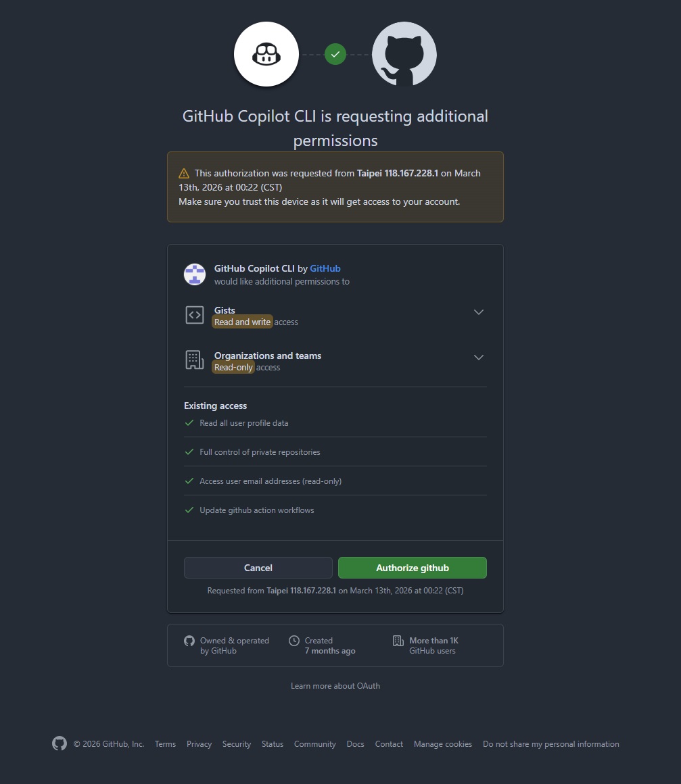Open Learn more about OAuth link

coord(335,686)
